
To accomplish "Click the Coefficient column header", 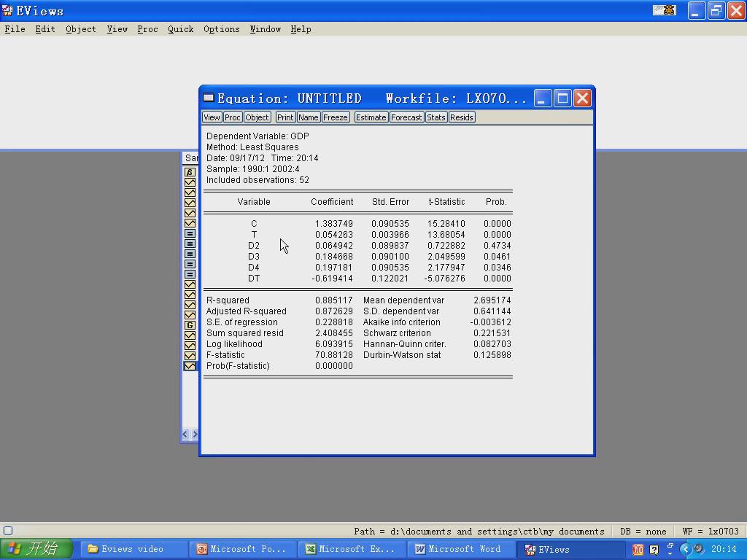I will pos(332,202).
